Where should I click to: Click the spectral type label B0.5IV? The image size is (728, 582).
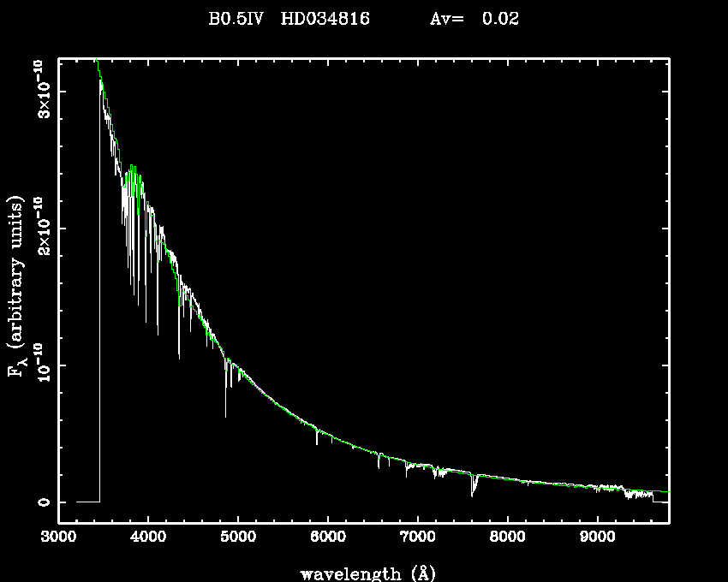239,19
